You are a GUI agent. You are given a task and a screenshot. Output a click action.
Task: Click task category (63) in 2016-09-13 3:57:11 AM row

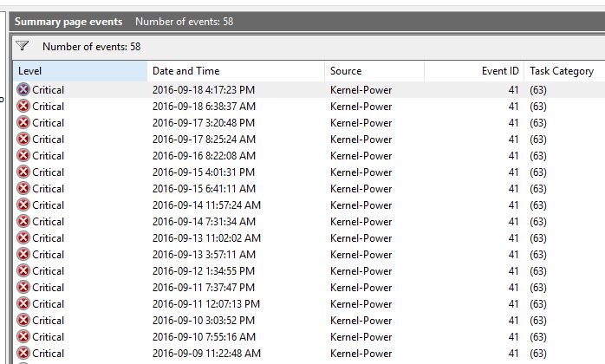pos(538,255)
